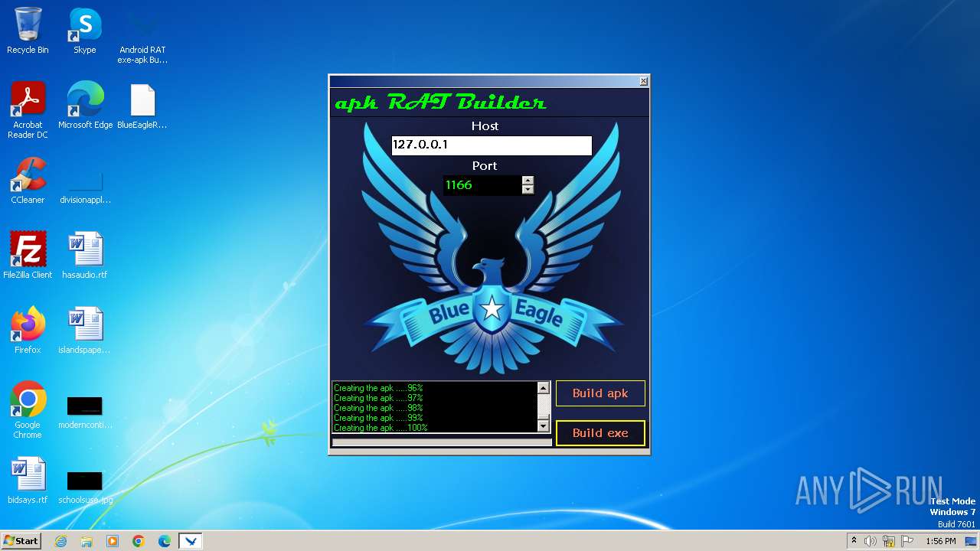Select the islandspape... document icon
980x551 pixels.
coord(85,331)
